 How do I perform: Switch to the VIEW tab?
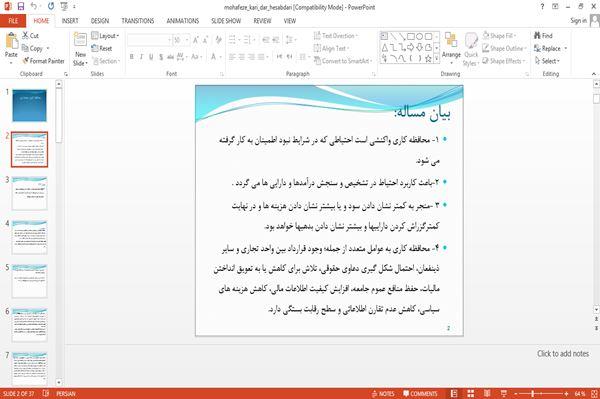click(290, 21)
